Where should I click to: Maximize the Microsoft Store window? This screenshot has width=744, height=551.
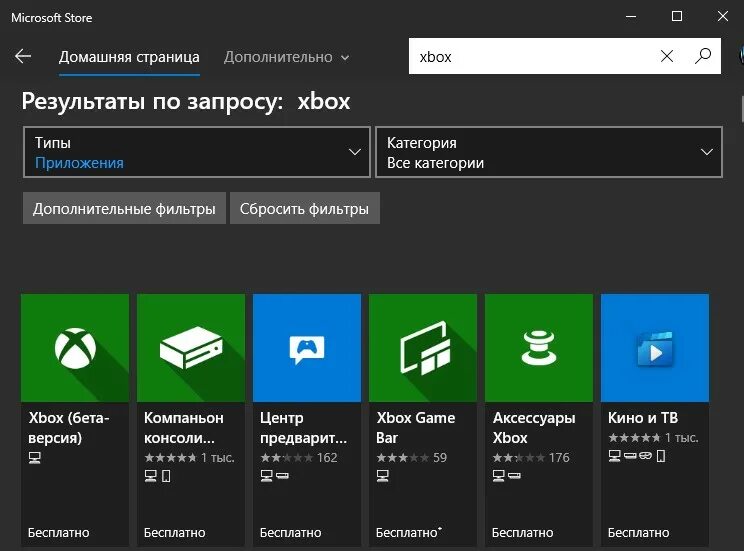pos(677,17)
